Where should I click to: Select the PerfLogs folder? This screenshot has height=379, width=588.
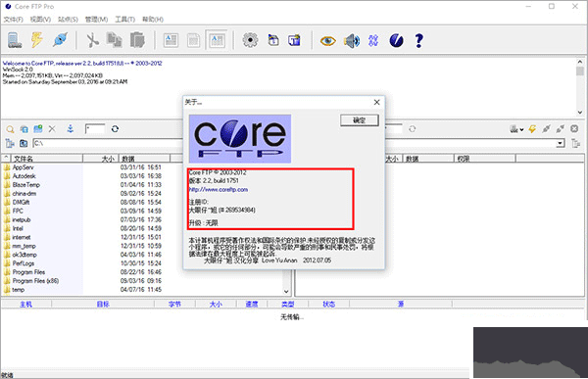pyautogui.click(x=24, y=263)
